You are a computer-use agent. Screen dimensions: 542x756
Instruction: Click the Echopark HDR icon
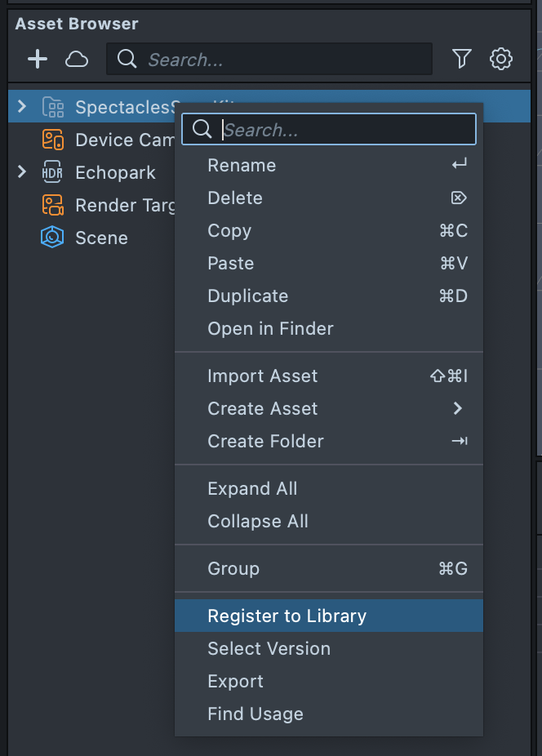point(53,172)
